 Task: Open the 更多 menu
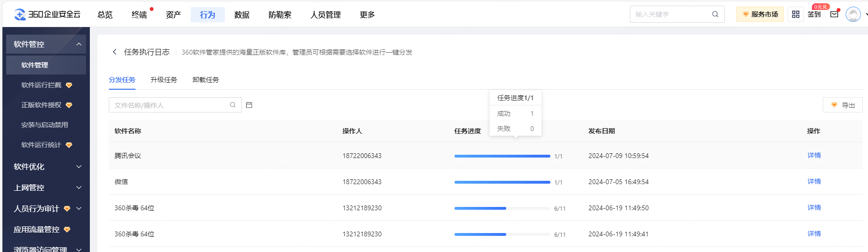367,15
